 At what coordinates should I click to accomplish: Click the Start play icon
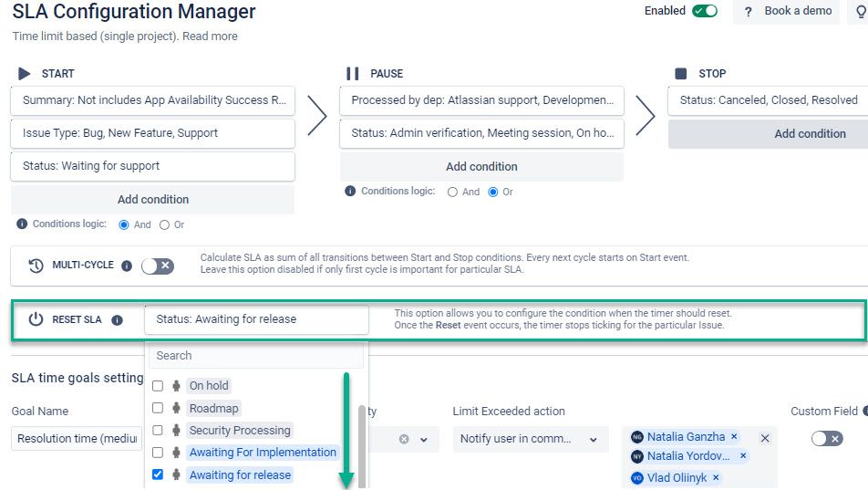[x=24, y=74]
